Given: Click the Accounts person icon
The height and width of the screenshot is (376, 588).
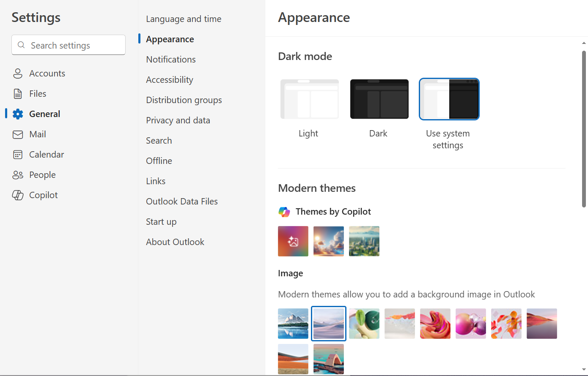Looking at the screenshot, I should coord(18,74).
